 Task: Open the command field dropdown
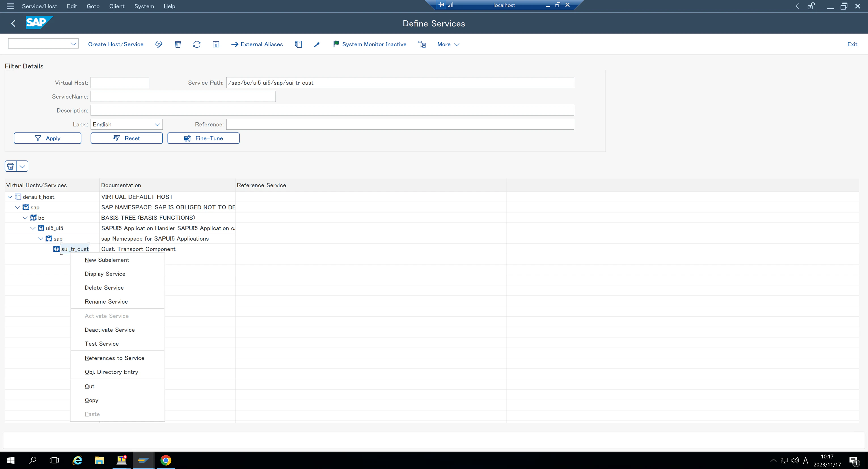pyautogui.click(x=73, y=44)
